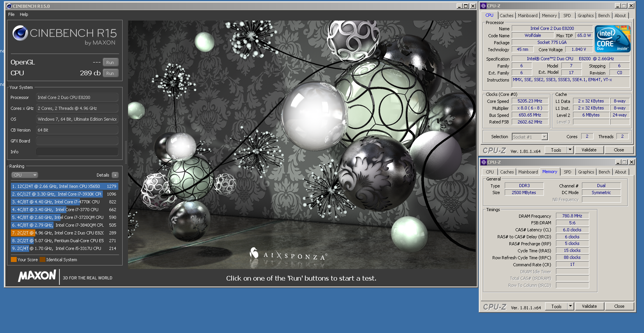Open Graphics tab in top CPU-Z
This screenshot has height=333, width=644.
point(585,16)
